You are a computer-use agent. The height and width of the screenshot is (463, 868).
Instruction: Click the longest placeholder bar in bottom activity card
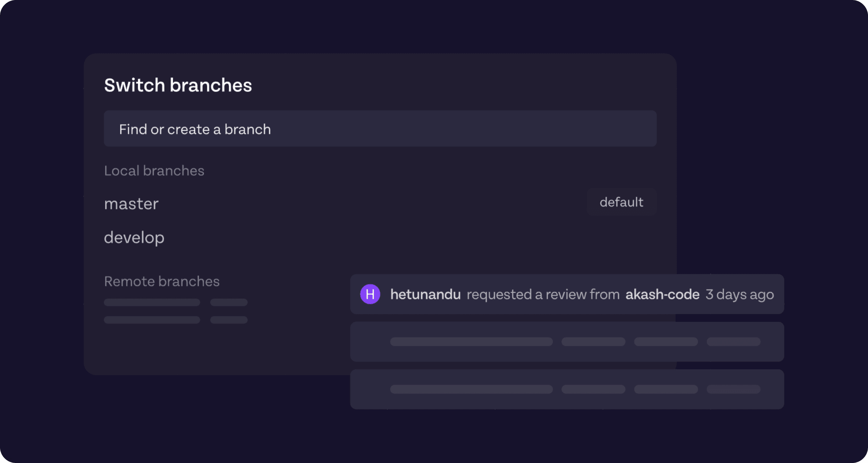[x=471, y=389]
